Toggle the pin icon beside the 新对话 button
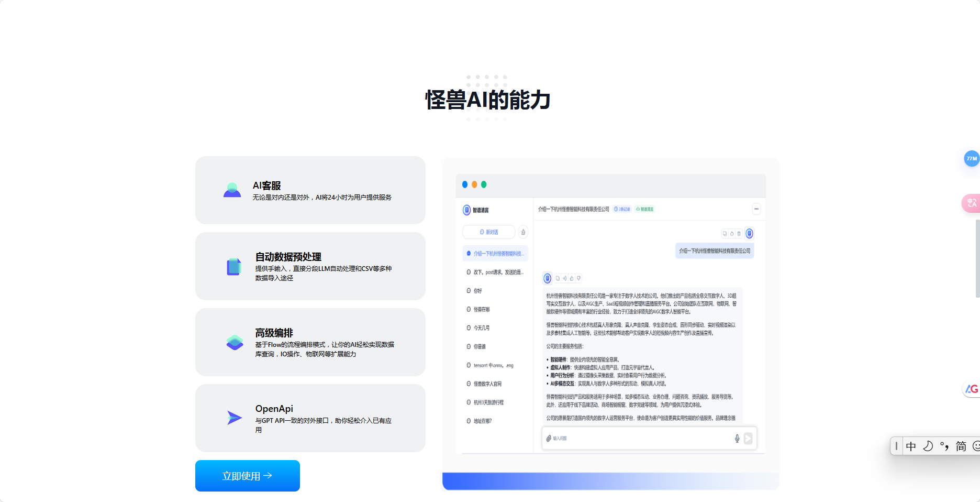The height and width of the screenshot is (502, 980). [x=522, y=232]
